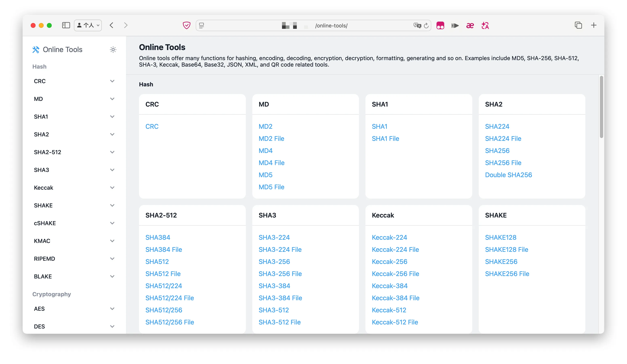Viewport: 627px width, 364px height.
Task: Expand Keccak sidebar group
Action: coord(74,188)
